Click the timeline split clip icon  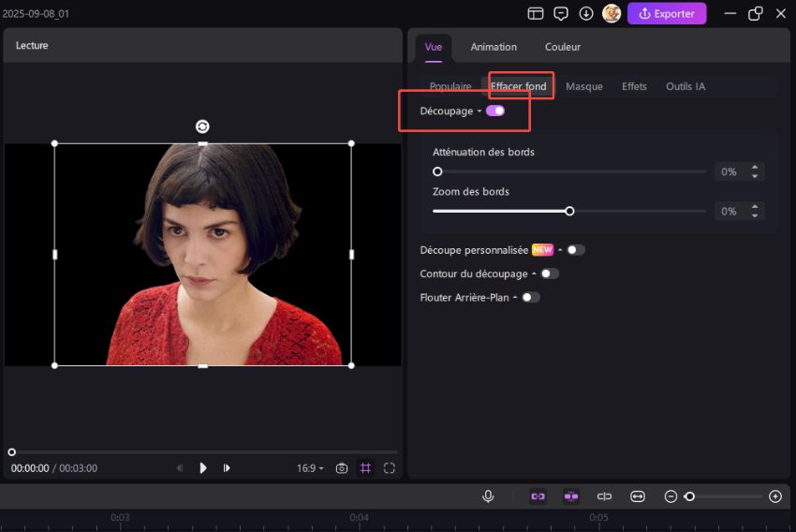coord(604,496)
